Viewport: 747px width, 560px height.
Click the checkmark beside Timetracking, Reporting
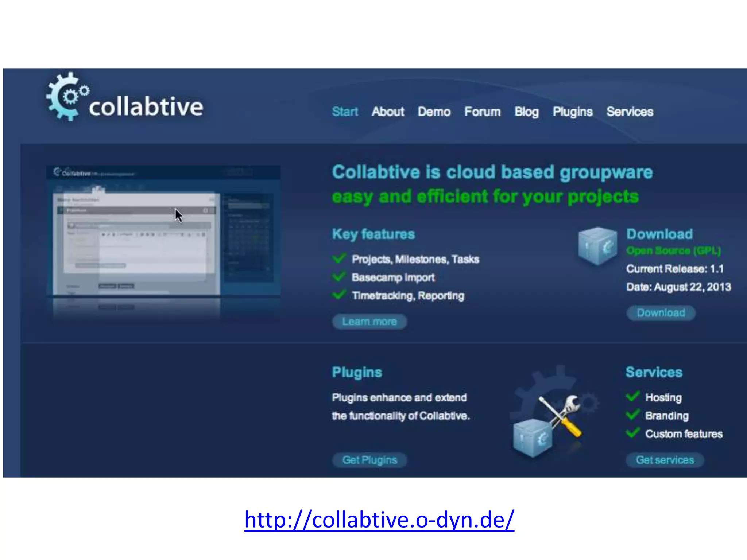pos(339,295)
